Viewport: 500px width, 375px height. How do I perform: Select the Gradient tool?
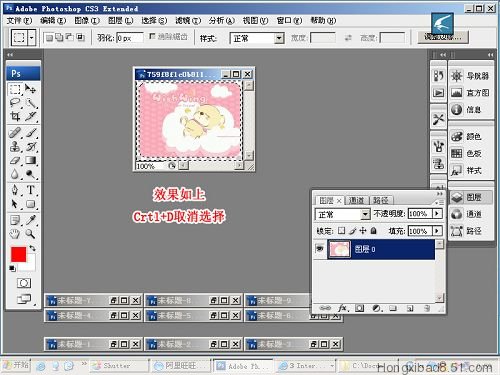[31, 160]
